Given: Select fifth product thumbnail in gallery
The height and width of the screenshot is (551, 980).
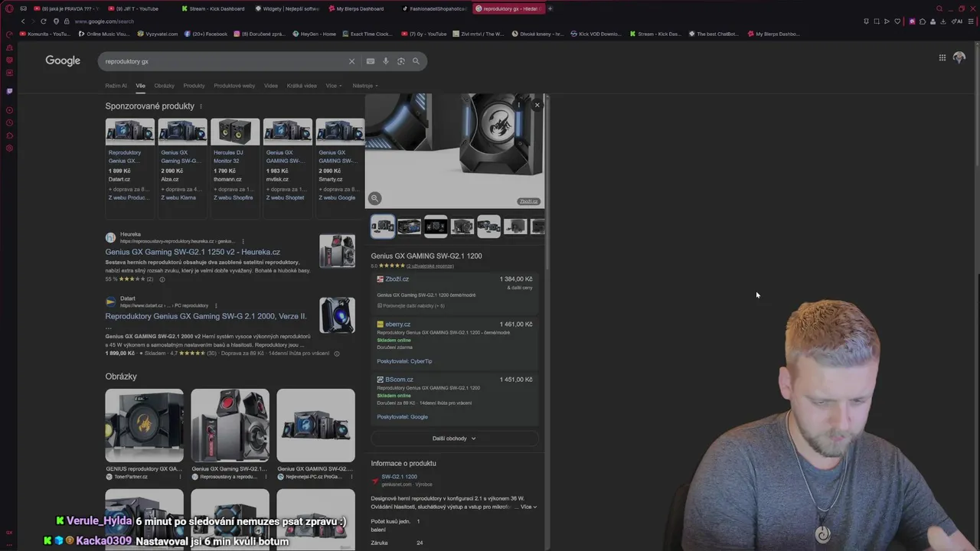Looking at the screenshot, I should pyautogui.click(x=488, y=227).
